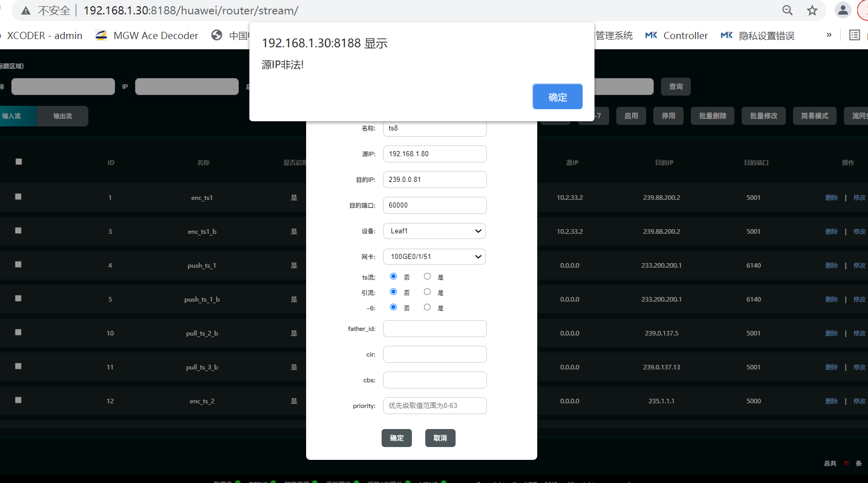The image size is (868, 483).
Task: Click the globe icon on the 中国 bookmark
Action: click(217, 35)
